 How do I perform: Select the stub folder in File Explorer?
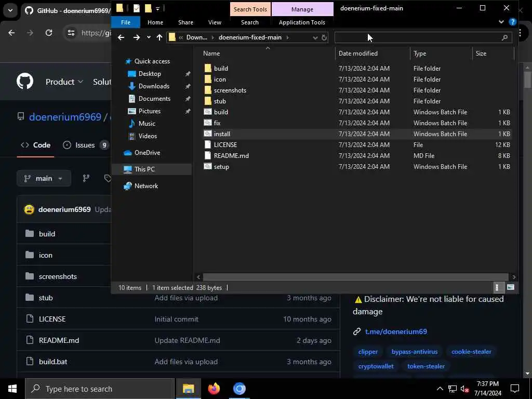(220, 101)
